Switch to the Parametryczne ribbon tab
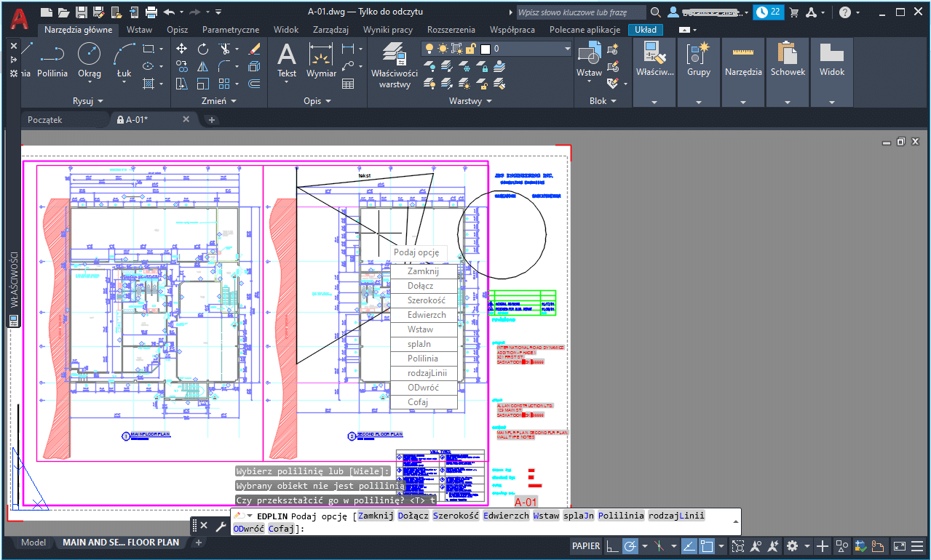This screenshot has width=931, height=560. pos(231,30)
